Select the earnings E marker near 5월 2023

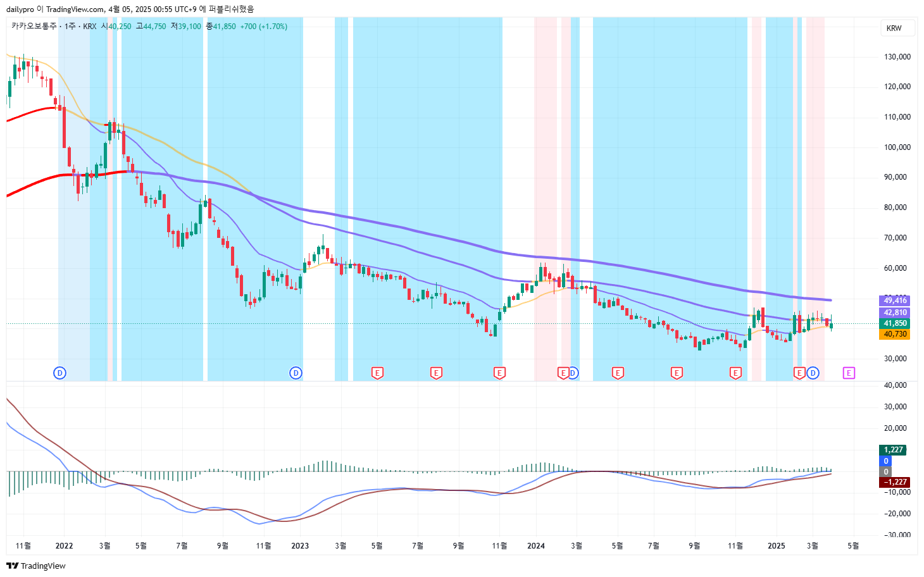click(x=377, y=373)
